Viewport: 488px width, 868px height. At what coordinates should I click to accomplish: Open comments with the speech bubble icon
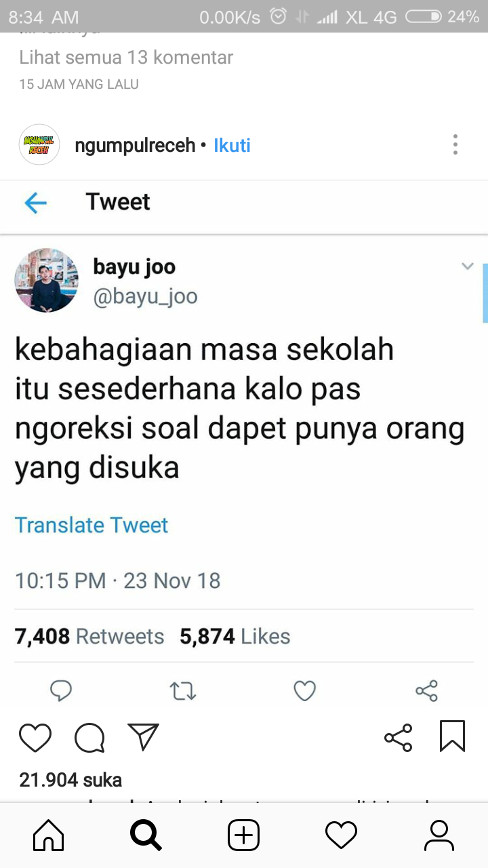[x=89, y=738]
